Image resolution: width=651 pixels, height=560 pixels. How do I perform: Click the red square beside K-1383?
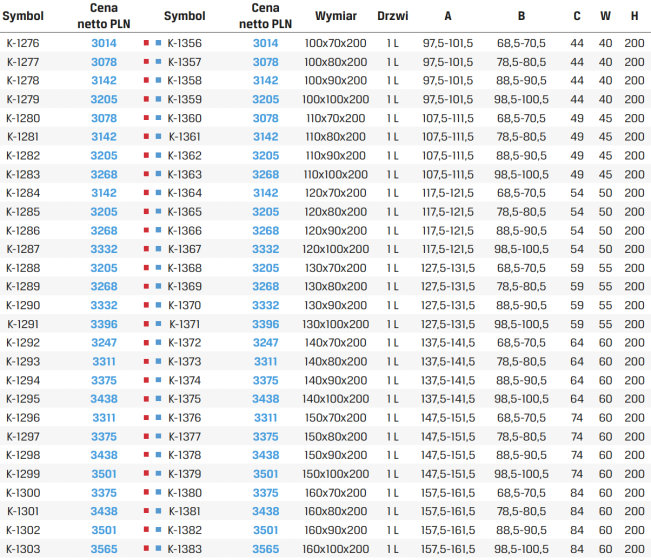point(146,548)
